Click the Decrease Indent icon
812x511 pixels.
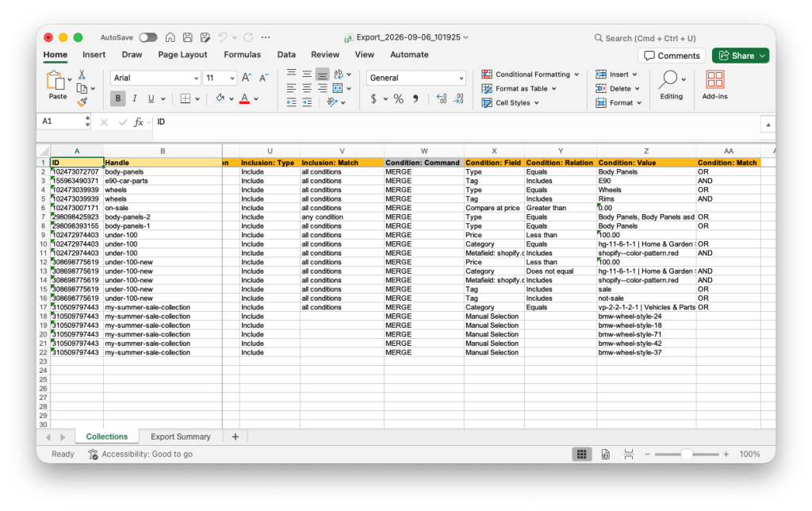(292, 102)
